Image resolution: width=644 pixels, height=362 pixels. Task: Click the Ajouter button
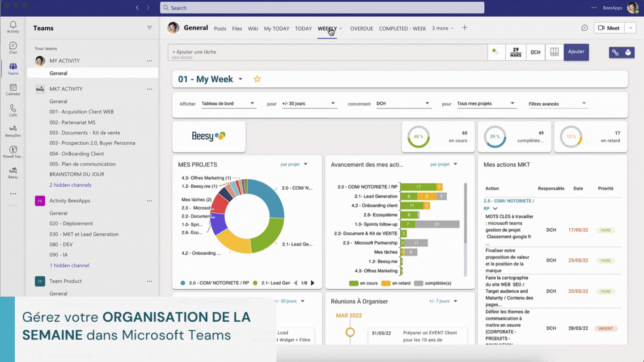(576, 52)
